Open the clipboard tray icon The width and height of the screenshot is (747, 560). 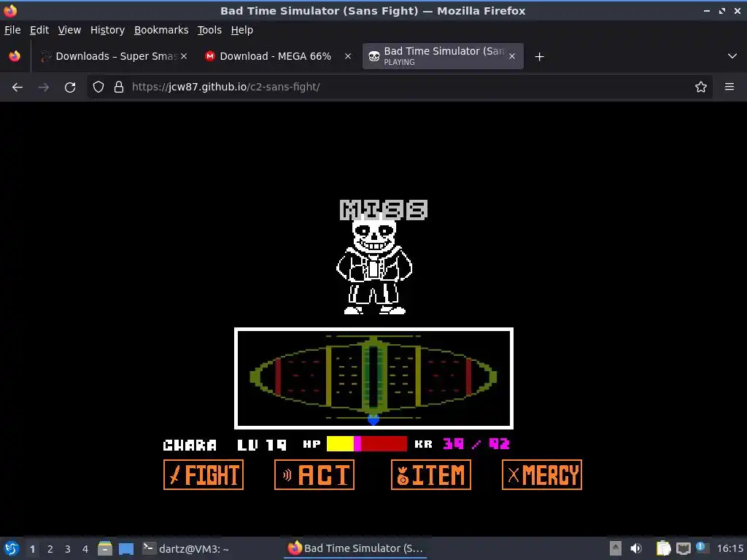663,548
